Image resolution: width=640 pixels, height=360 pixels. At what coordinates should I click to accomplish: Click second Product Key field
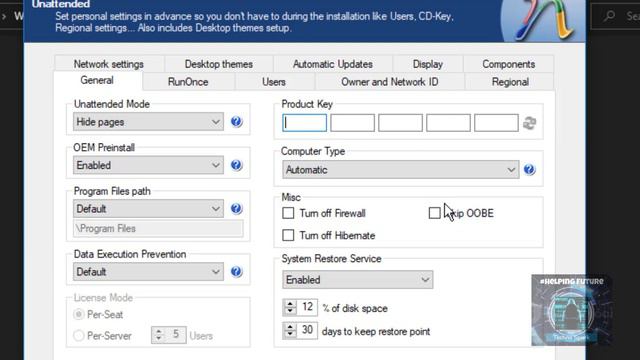(353, 123)
